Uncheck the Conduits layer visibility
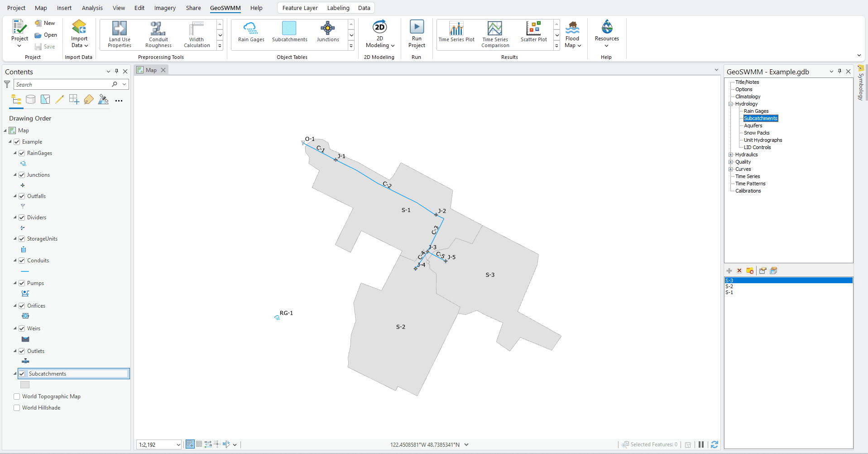868x454 pixels. tap(22, 260)
